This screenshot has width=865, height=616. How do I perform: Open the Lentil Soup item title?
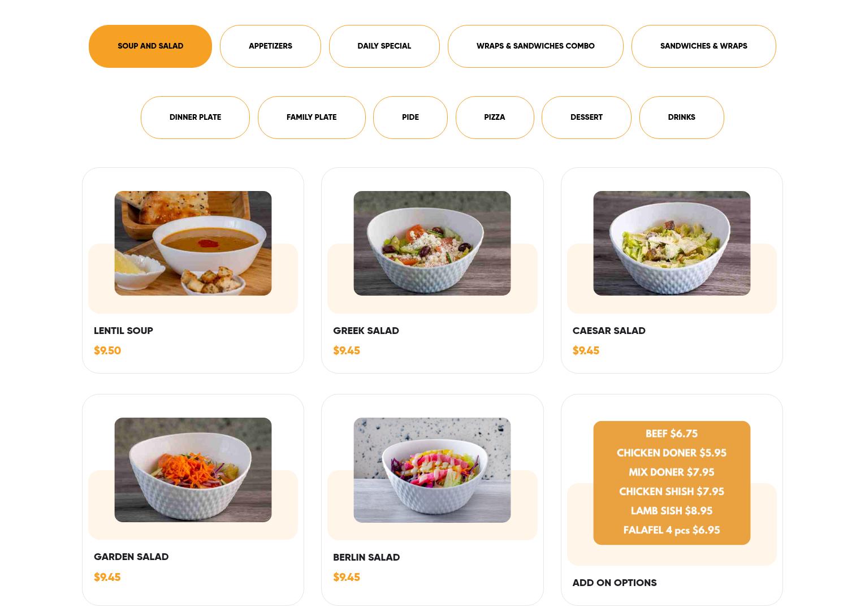(x=123, y=331)
